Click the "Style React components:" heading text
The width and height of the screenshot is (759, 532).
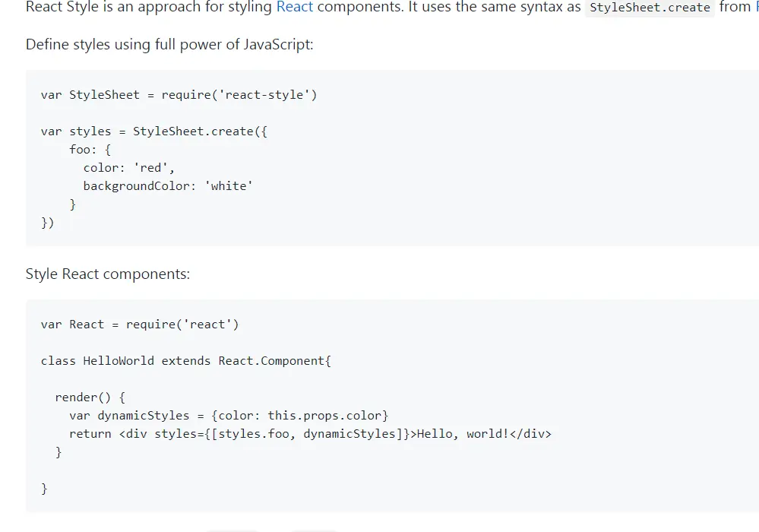coord(108,274)
